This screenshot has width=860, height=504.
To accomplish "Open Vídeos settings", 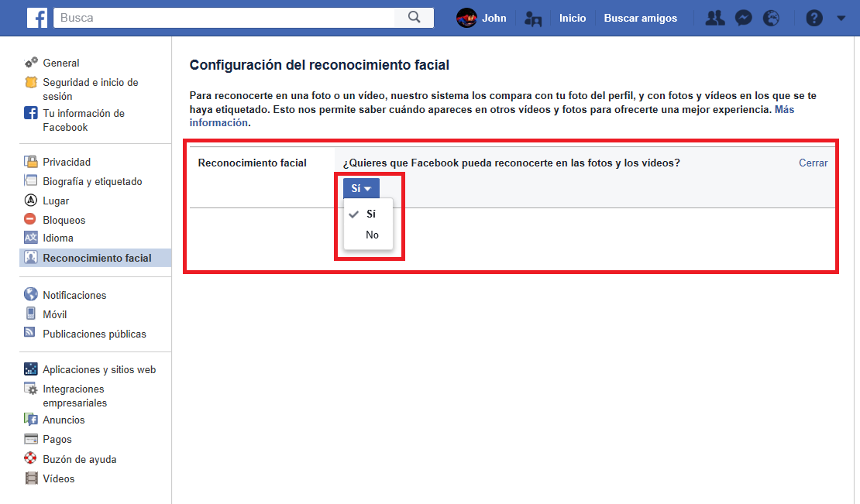I will pos(59,478).
